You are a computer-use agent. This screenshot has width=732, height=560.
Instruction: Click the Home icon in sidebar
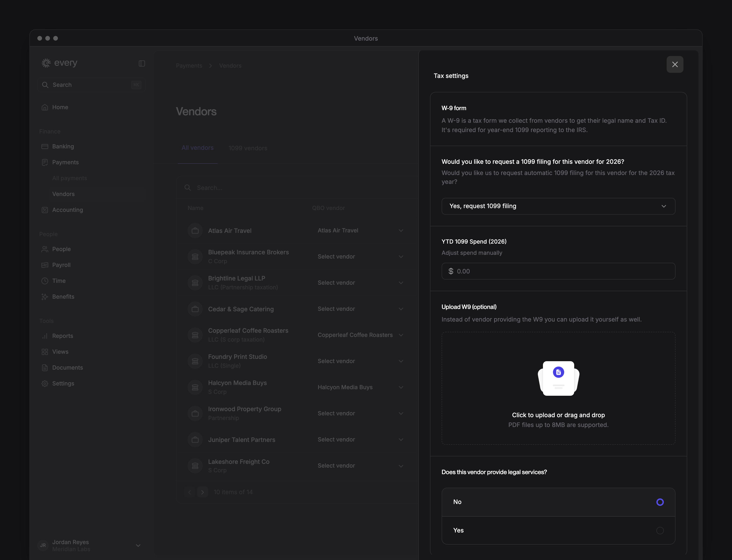[45, 107]
